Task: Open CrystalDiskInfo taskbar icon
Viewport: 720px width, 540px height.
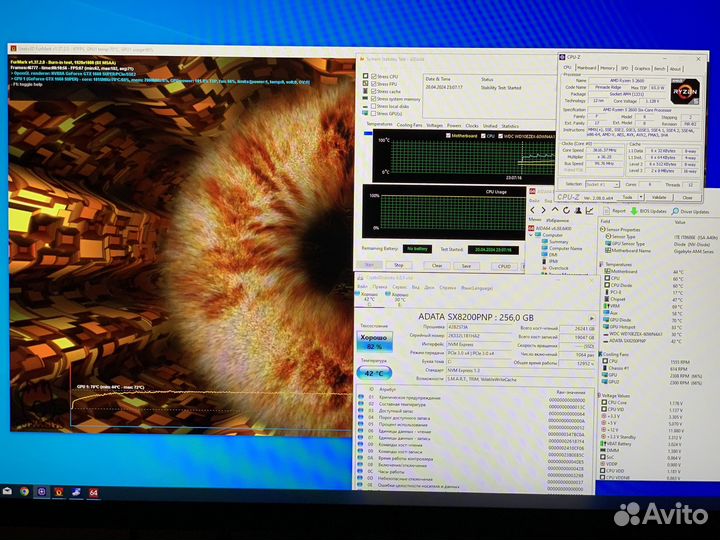Action: click(76, 492)
